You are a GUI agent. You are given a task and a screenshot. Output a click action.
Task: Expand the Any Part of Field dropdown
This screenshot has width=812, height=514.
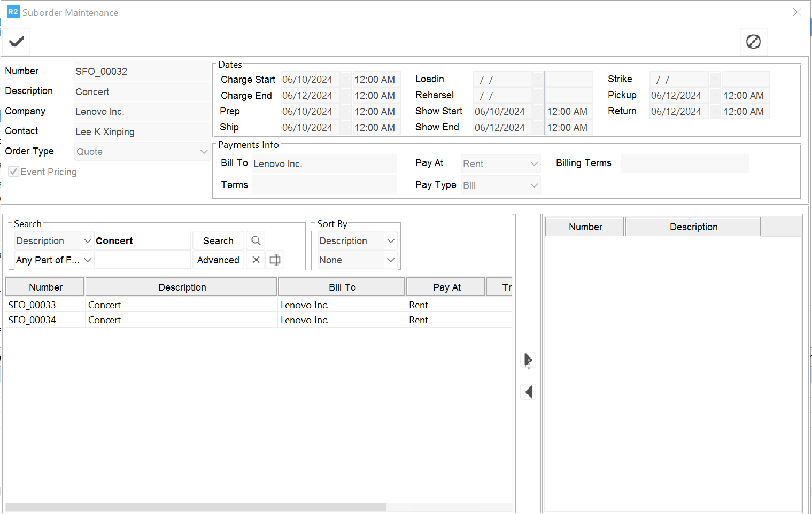(x=88, y=260)
